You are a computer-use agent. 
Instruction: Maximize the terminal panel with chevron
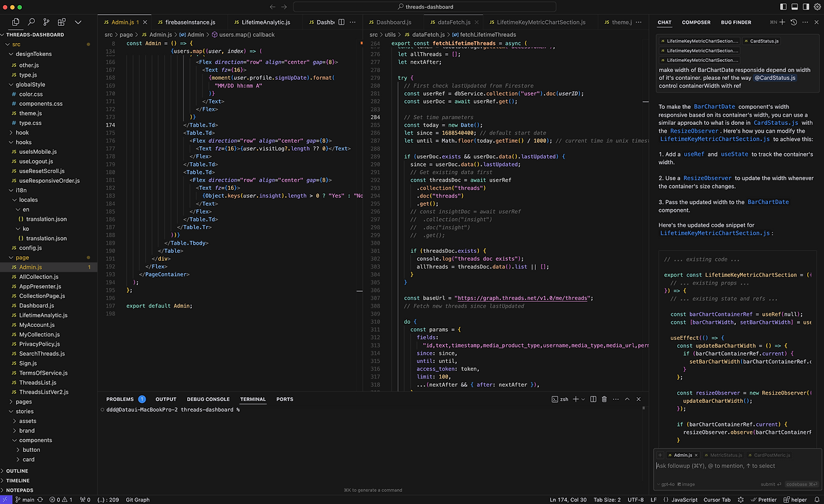click(628, 399)
